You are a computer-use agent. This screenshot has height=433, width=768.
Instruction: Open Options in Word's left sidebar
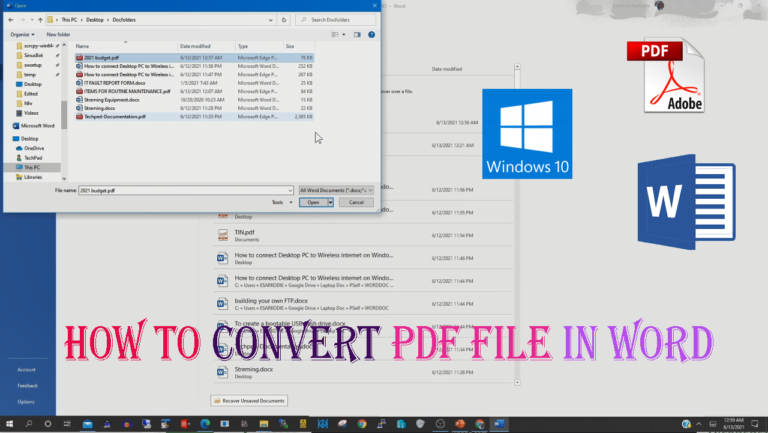click(x=25, y=401)
